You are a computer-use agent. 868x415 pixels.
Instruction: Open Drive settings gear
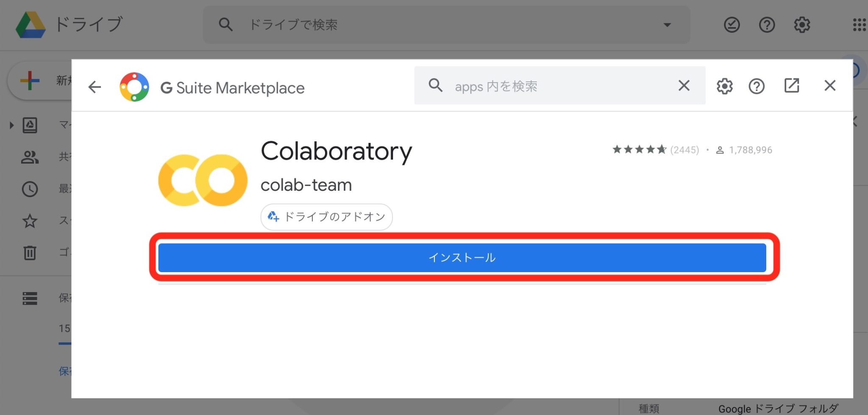tap(802, 25)
